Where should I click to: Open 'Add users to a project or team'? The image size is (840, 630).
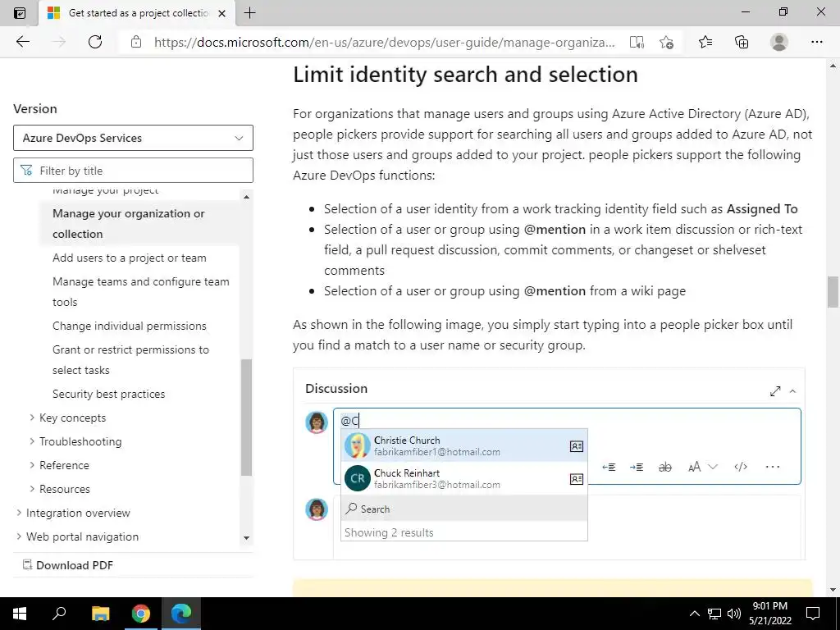click(x=129, y=258)
